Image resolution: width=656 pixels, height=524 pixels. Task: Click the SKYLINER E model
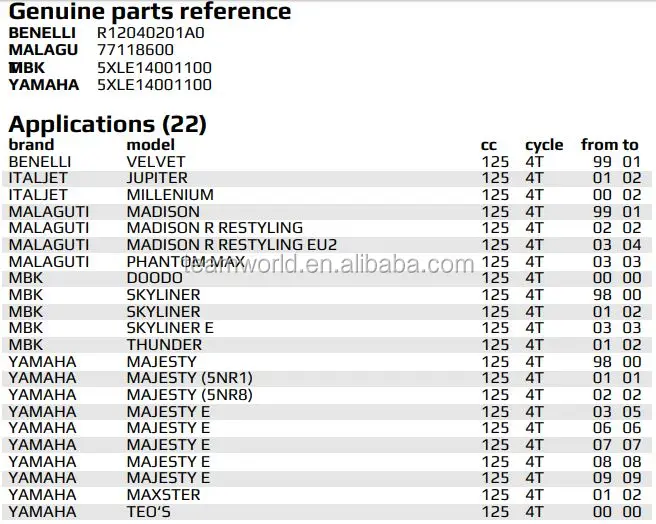[x=170, y=328]
